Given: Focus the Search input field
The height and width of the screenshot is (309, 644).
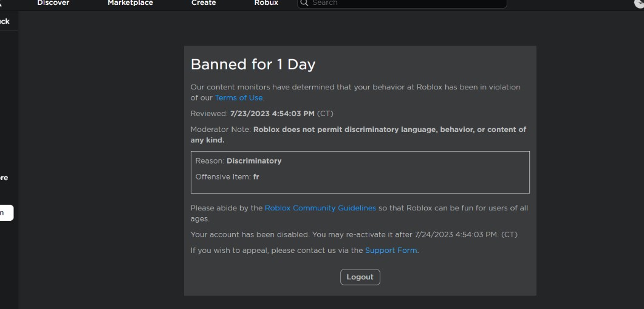Looking at the screenshot, I should point(407,3).
